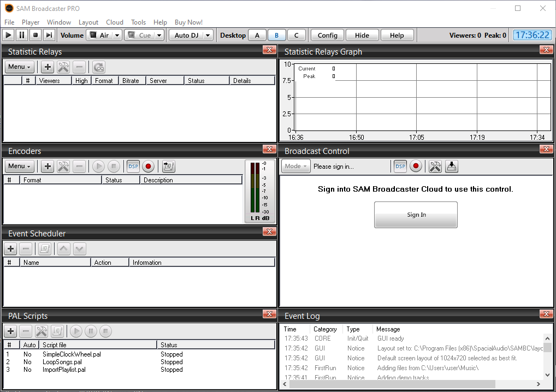This screenshot has height=392, width=556.
Task: Open Statistic Relays Menu dropdown
Action: click(x=19, y=67)
